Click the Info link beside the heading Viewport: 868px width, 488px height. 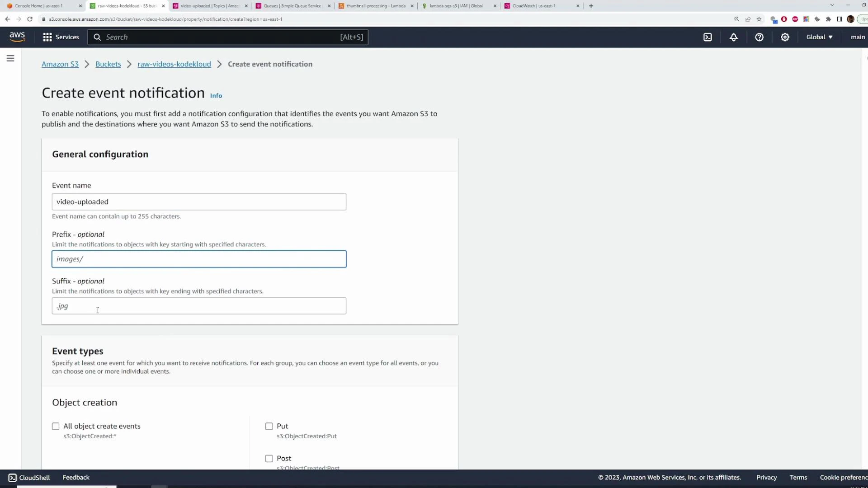pyautogui.click(x=216, y=95)
